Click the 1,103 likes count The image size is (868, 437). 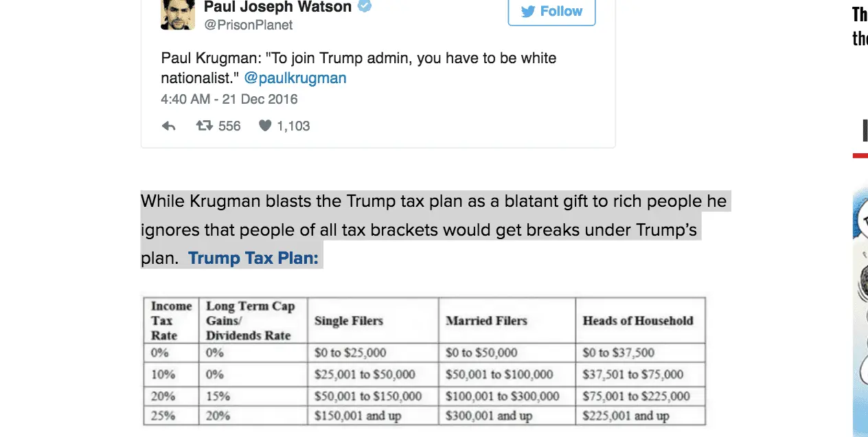(293, 126)
